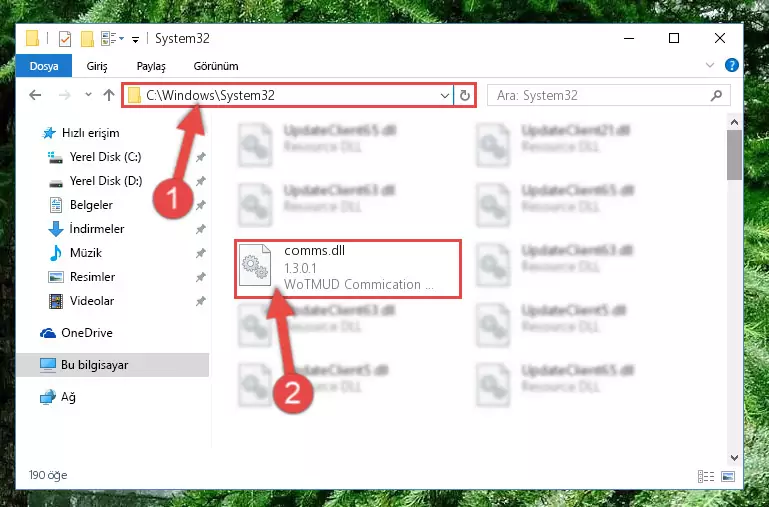Maximize the System32 window
The image size is (769, 507).
pyautogui.click(x=674, y=38)
